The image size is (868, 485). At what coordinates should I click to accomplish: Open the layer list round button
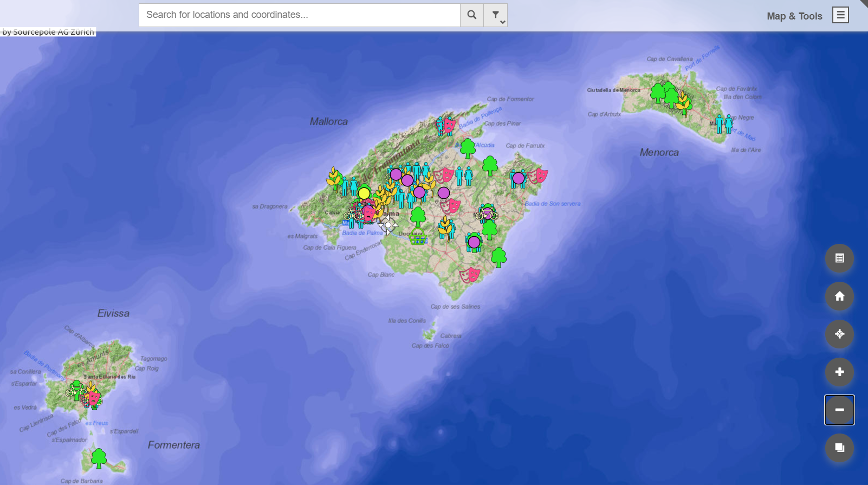[839, 258]
